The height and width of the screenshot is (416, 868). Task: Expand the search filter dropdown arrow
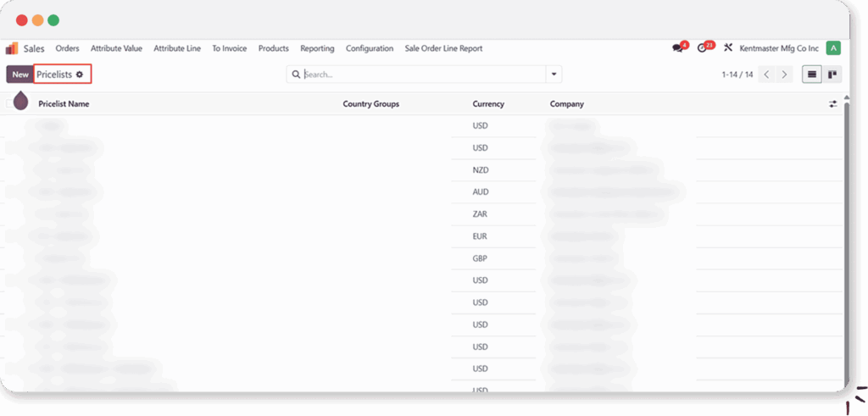pos(554,75)
